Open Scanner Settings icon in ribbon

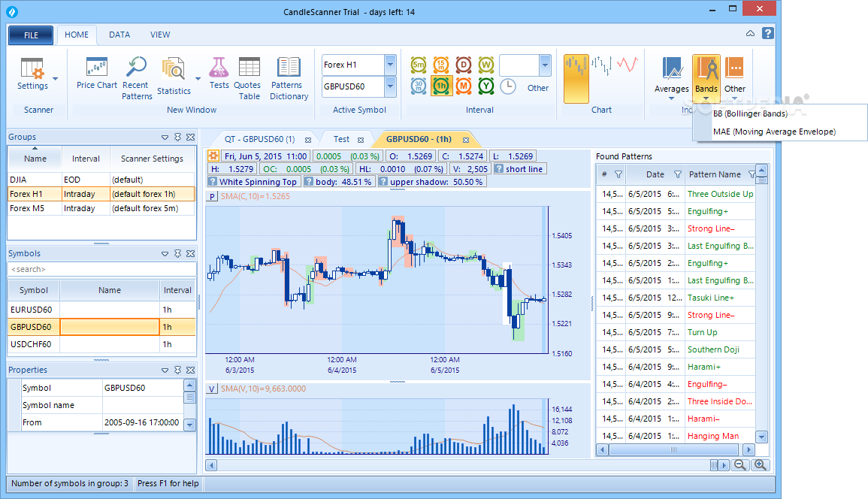point(32,74)
